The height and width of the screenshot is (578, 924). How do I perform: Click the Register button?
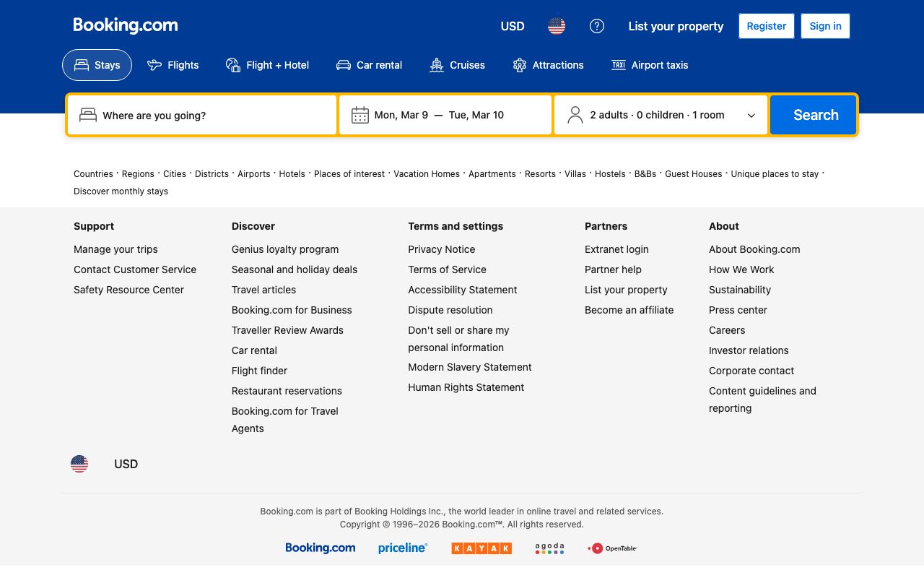coord(766,26)
